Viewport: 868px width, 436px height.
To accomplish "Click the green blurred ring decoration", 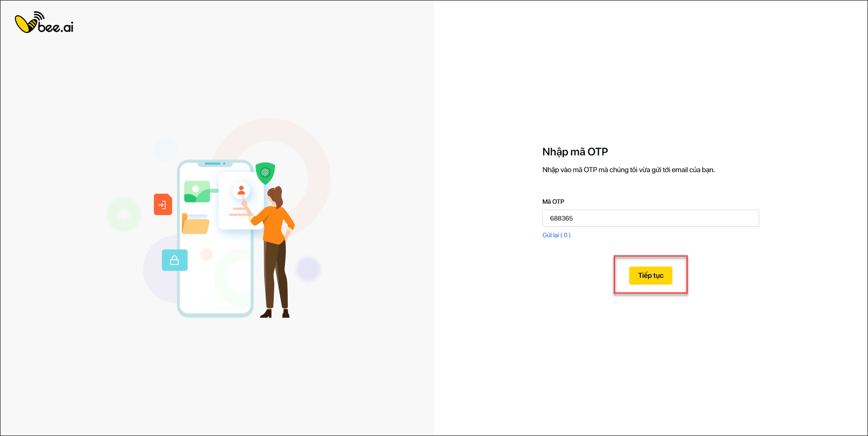I will (x=124, y=214).
